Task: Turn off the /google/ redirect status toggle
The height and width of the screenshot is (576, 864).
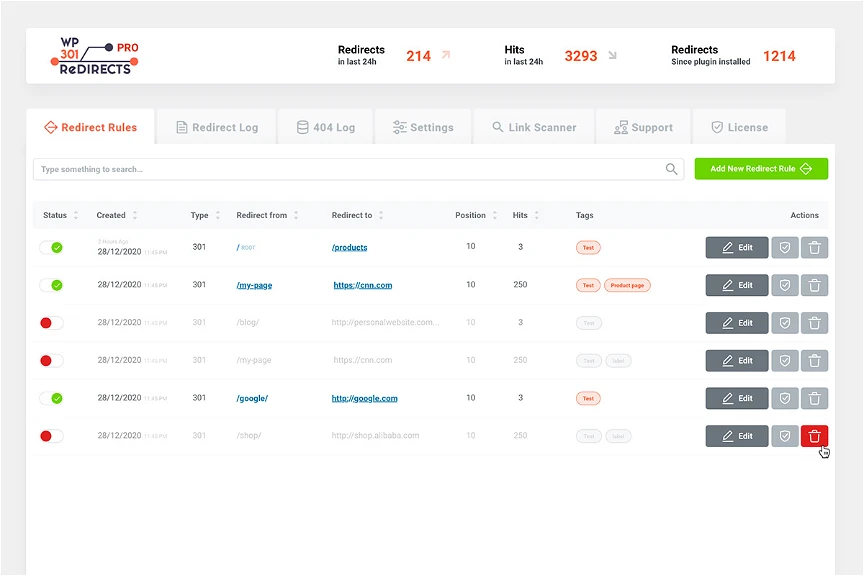Action: 53,397
